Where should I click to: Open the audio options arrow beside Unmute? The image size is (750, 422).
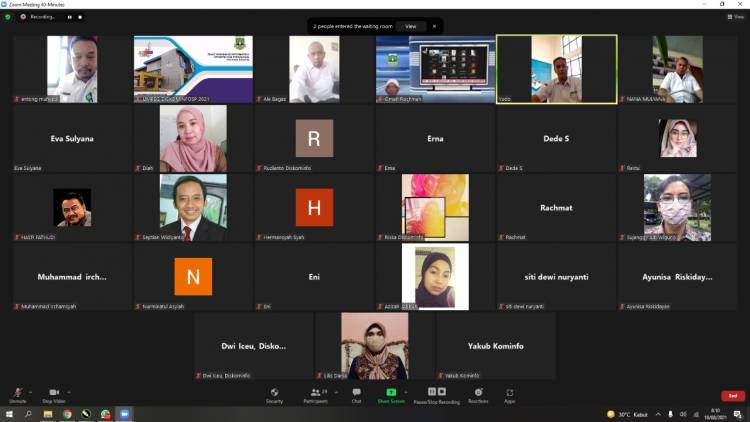click(x=31, y=392)
